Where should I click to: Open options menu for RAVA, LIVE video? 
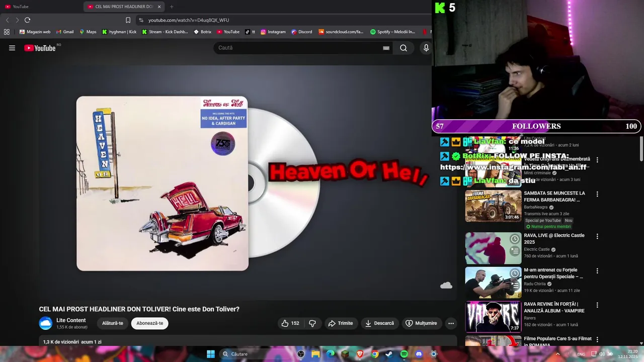coord(597,236)
